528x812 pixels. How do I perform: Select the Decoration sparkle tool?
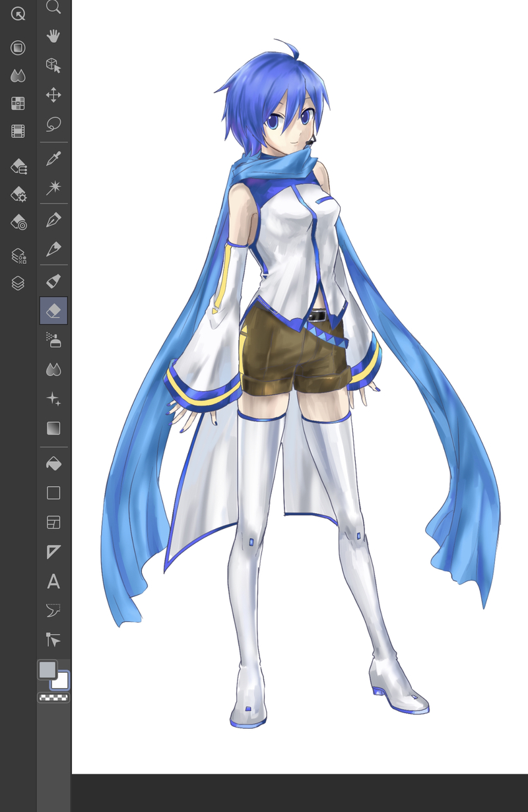(x=53, y=398)
